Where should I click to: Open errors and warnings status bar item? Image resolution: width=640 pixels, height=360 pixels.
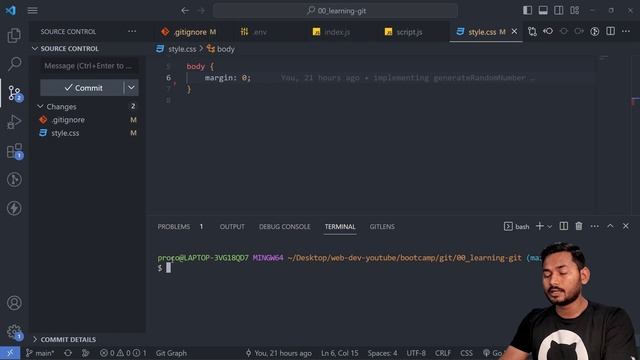tap(122, 353)
